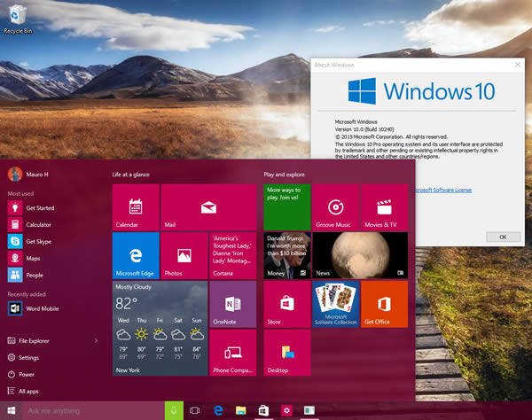Viewport: 532px width, 420px height.
Task: Open the Microsoft Software License link
Action: [443, 190]
